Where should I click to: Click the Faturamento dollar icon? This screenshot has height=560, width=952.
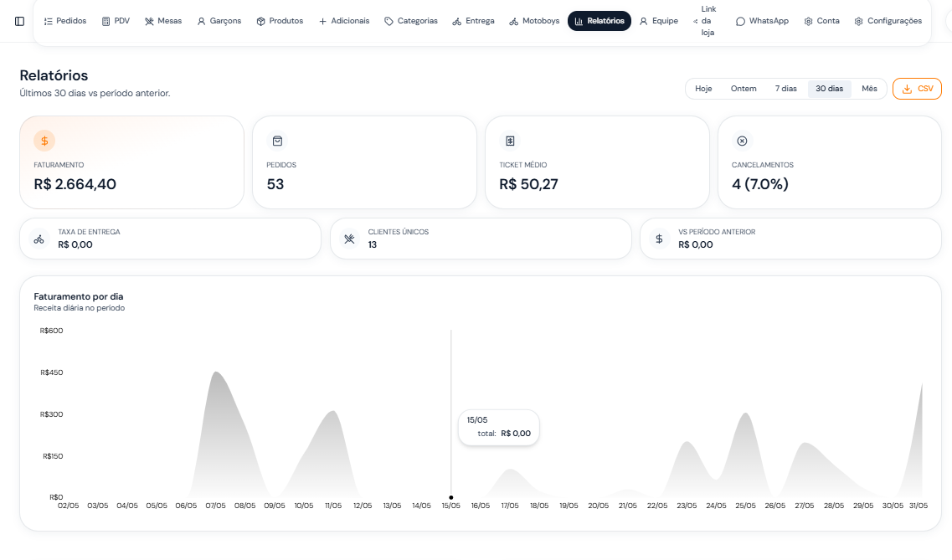[44, 141]
